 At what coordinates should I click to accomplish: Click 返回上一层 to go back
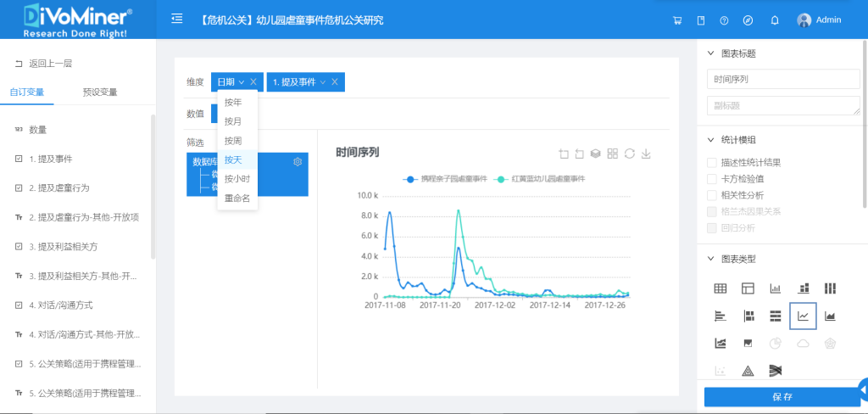click(x=49, y=63)
